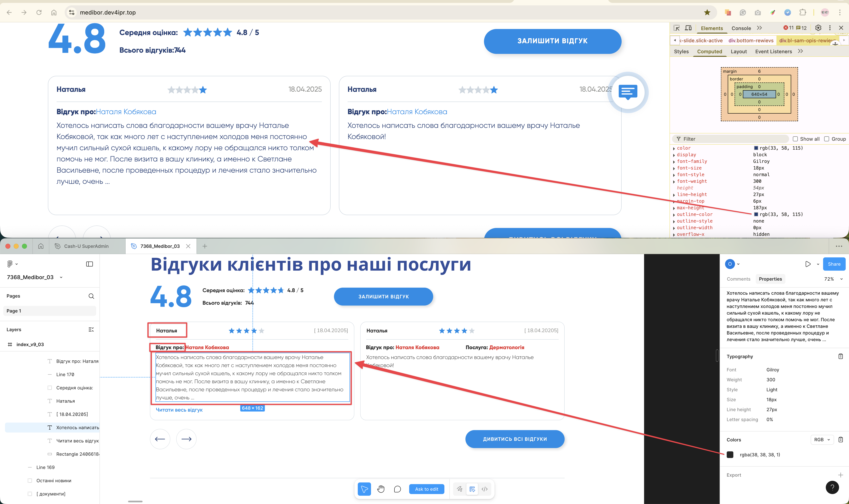Viewport: 849px width, 504px height.
Task: Toggle Figma sidebar panel layout icon
Action: point(89,264)
